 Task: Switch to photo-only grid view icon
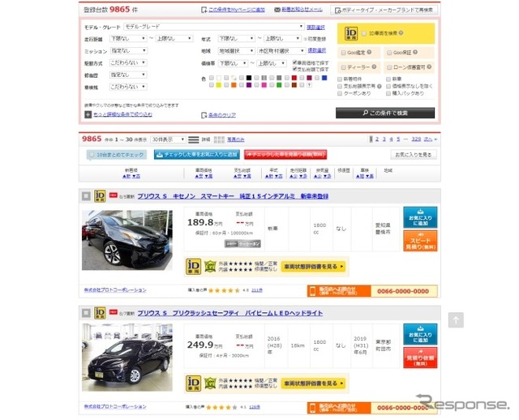[219, 139]
